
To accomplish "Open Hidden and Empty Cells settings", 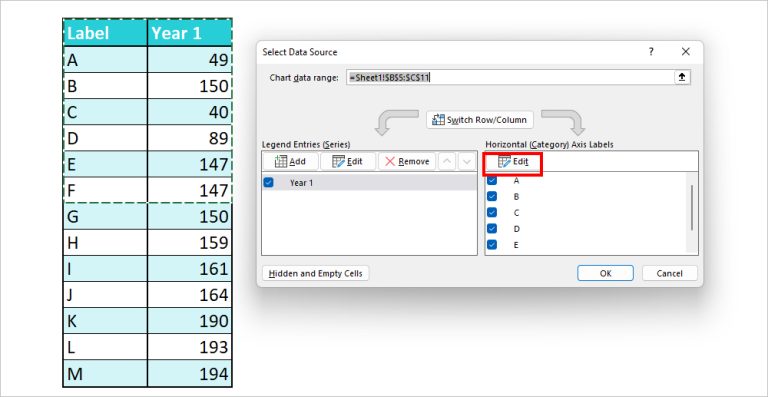I will (316, 274).
